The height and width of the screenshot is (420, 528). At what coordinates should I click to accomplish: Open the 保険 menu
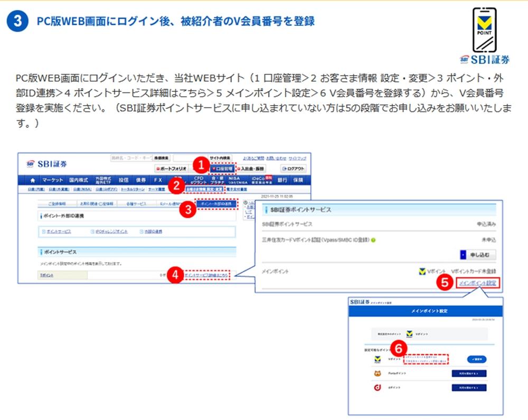[298, 180]
